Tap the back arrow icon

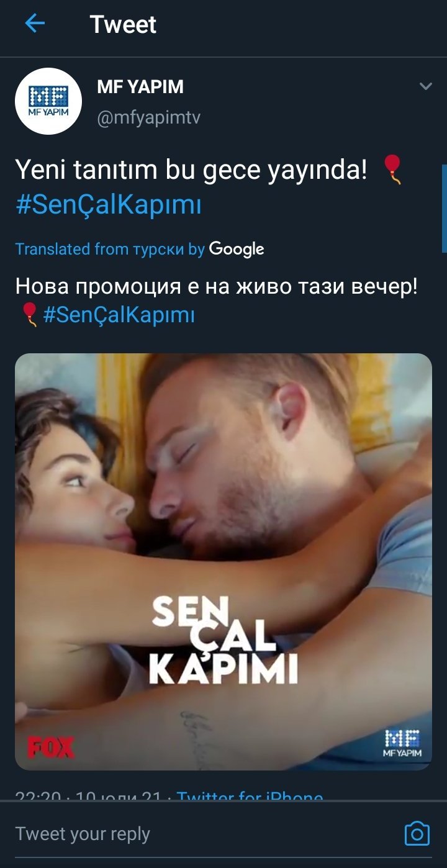coord(35,24)
